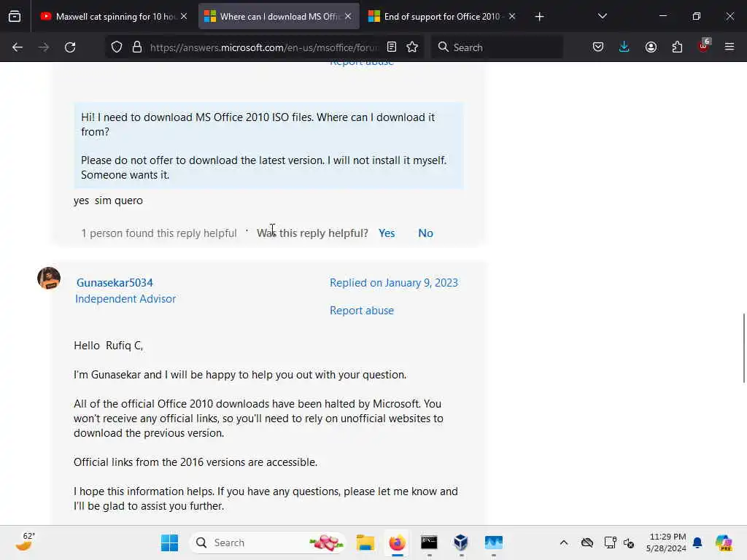Click the 'Independent Advisor' label
Image resolution: width=747 pixels, height=560 pixels.
click(125, 298)
